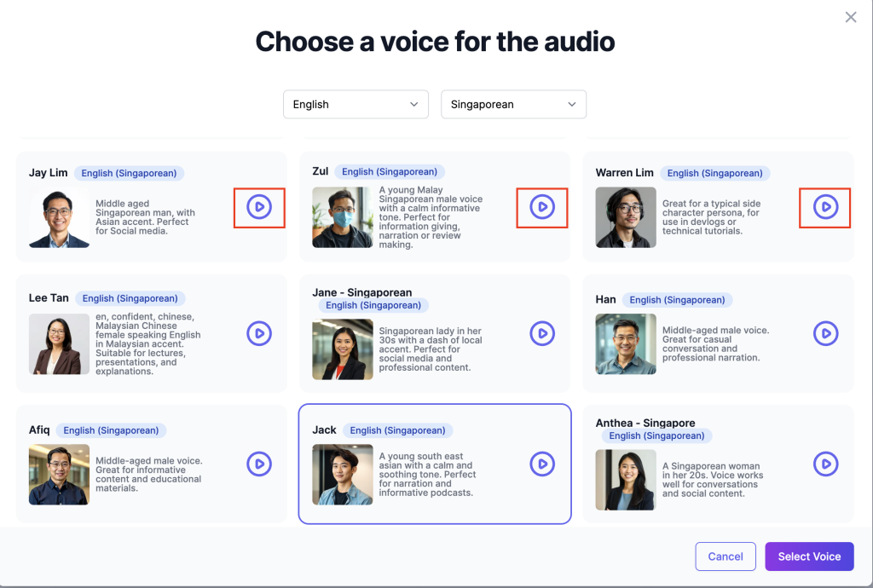
Task: Select Jay Lim's profile photo
Action: [59, 218]
